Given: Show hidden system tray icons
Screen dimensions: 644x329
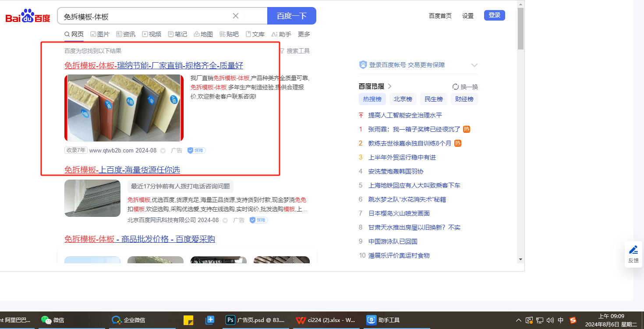Looking at the screenshot, I should pos(519,320).
